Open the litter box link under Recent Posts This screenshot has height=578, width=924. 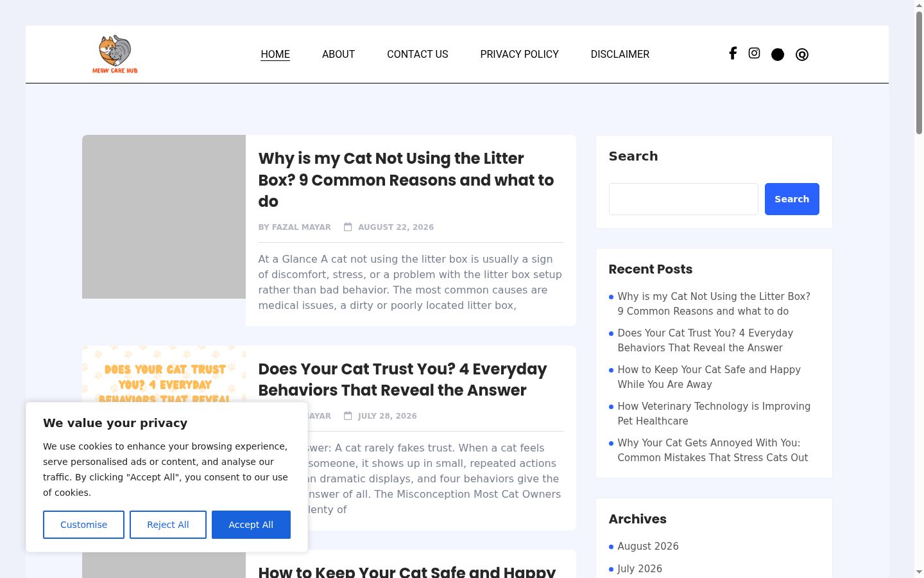pyautogui.click(x=714, y=304)
